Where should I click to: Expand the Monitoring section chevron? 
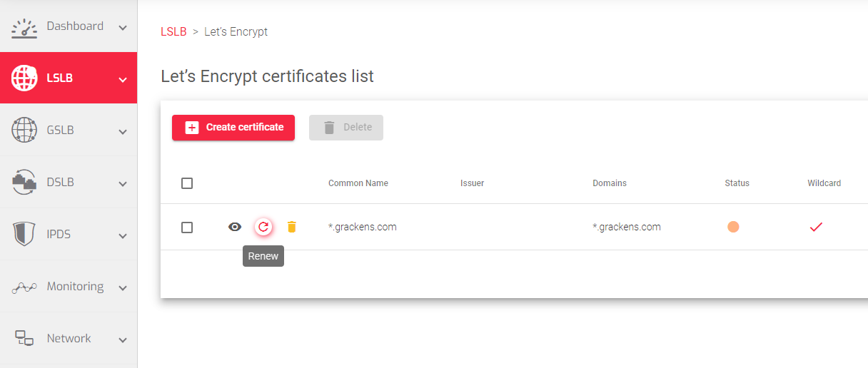coord(123,288)
